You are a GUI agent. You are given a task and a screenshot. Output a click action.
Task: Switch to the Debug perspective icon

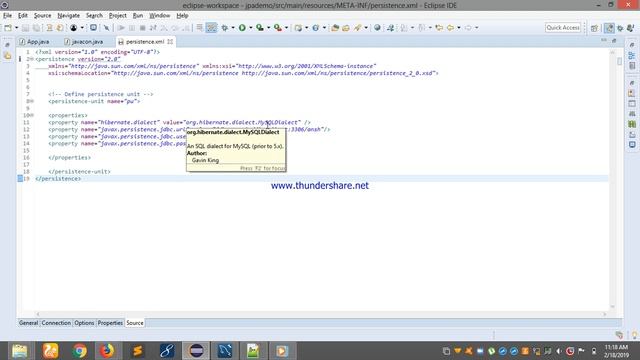coord(620,28)
